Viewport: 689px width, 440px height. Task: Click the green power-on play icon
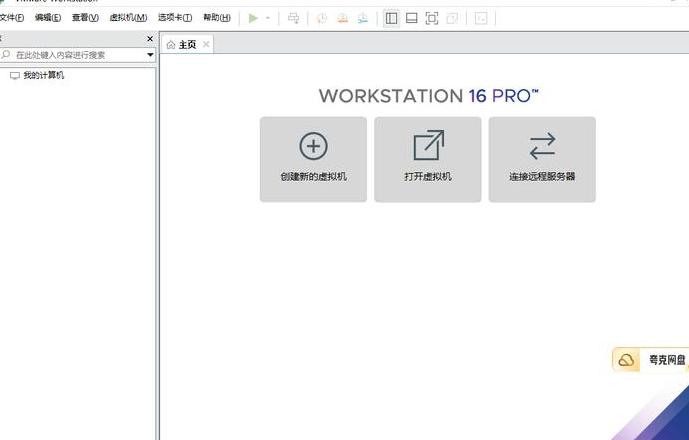[x=253, y=18]
